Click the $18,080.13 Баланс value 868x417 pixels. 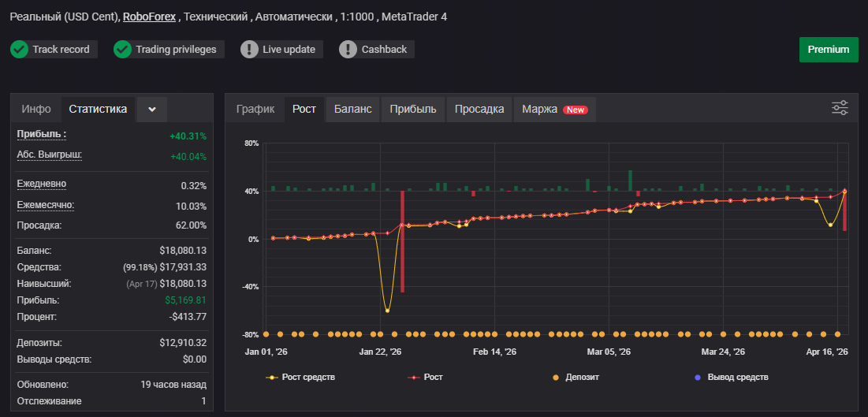coord(183,251)
